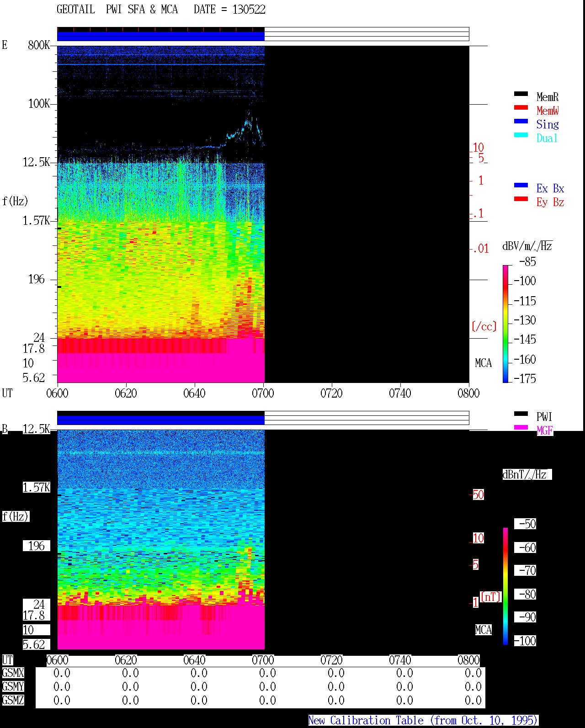The image size is (585, 728).
Task: Click the lower scale -100 value
Action: click(525, 641)
